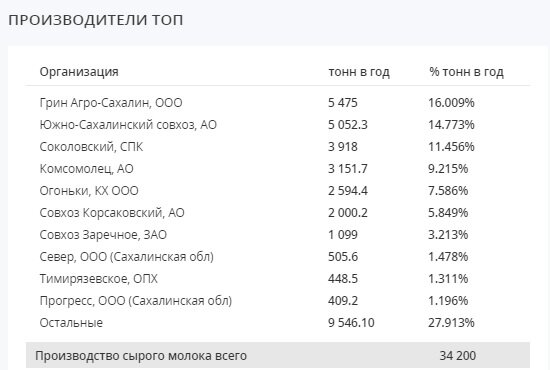
Task: Click the 5 475 tonnage value
Action: coord(343,103)
